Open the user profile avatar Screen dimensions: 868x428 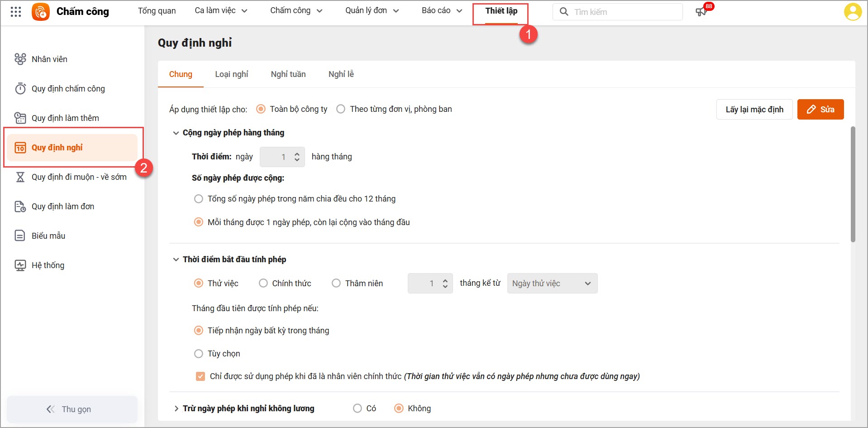pyautogui.click(x=853, y=12)
